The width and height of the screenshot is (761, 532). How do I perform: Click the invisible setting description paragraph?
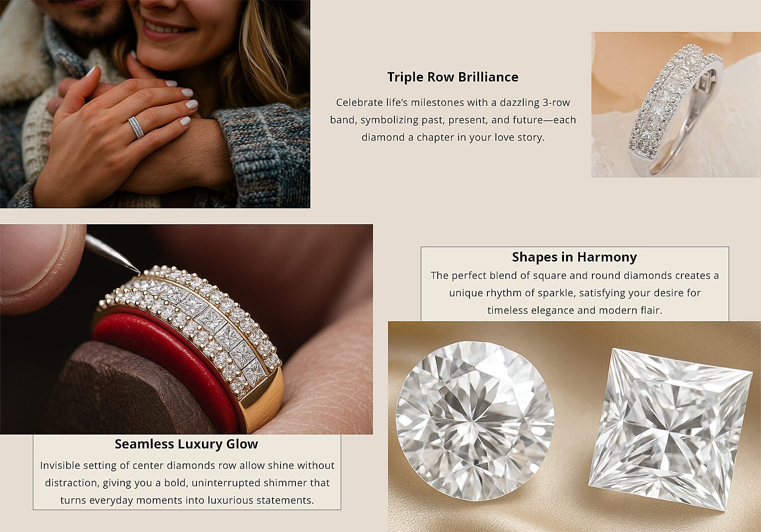tap(187, 483)
